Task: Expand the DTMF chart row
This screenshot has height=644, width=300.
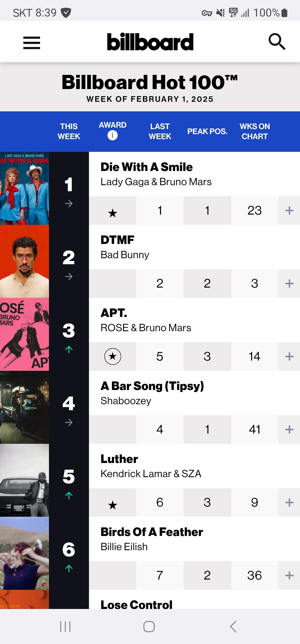Action: [x=289, y=283]
